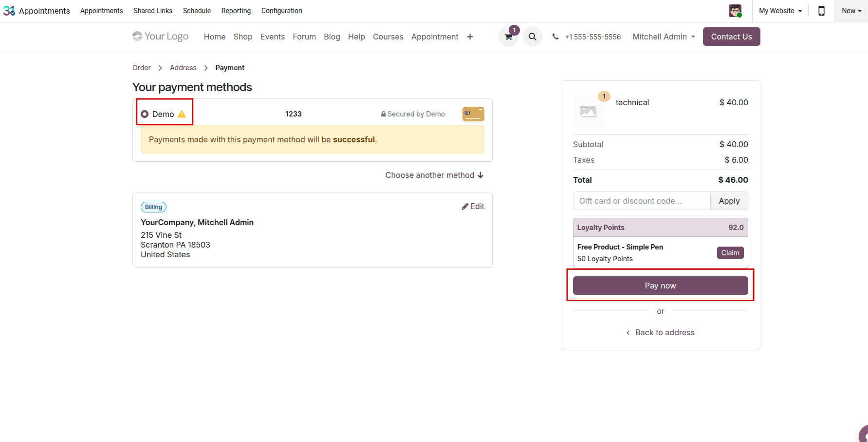Click the Contact Us button
The width and height of the screenshot is (868, 442).
pos(731,37)
